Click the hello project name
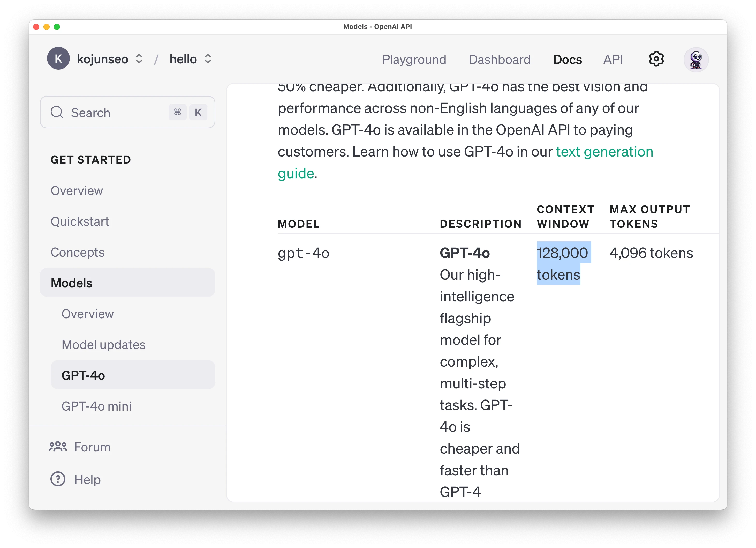This screenshot has width=756, height=548. [x=183, y=59]
